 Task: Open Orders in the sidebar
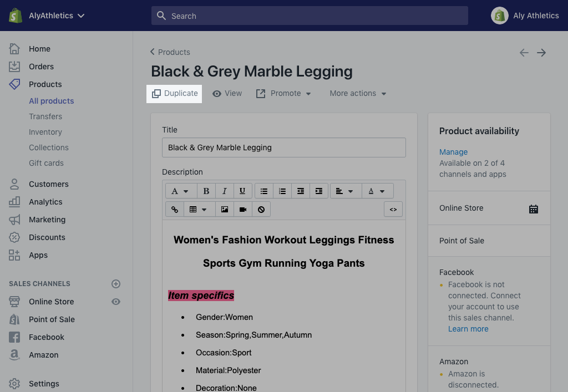(x=41, y=67)
